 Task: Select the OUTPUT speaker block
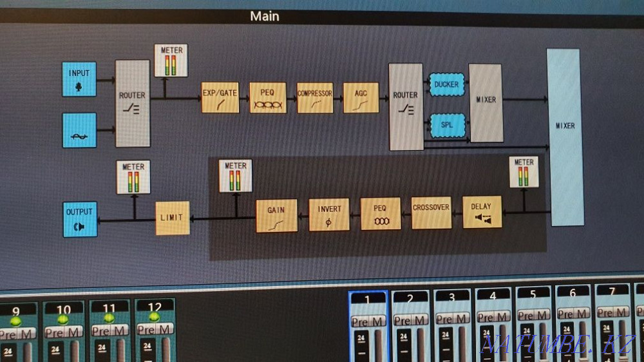(x=79, y=218)
